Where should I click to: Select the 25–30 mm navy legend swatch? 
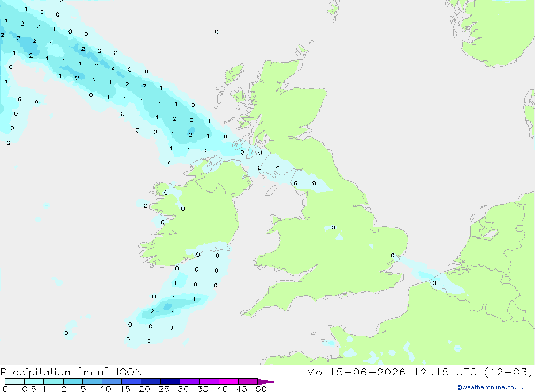[170, 381]
